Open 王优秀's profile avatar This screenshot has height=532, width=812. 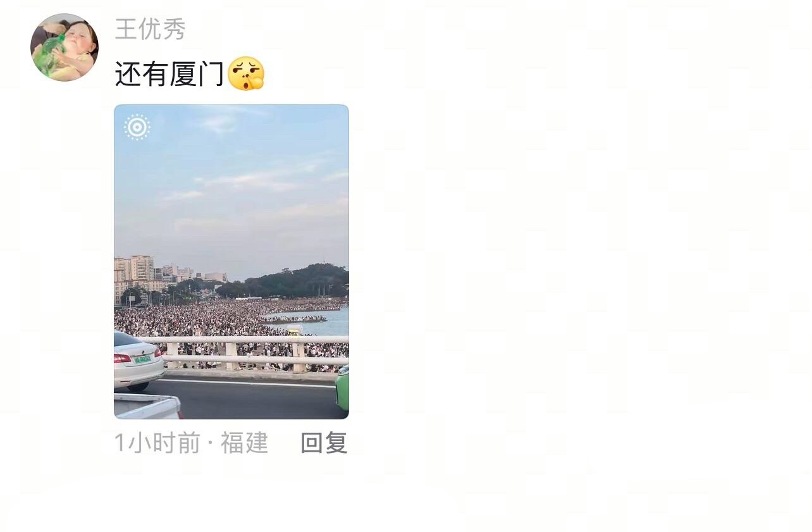click(x=65, y=47)
